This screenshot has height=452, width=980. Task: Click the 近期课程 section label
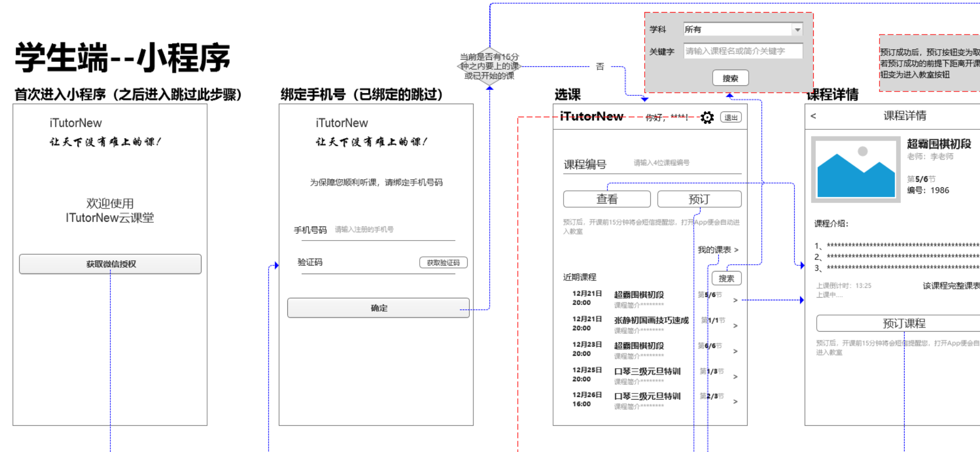[x=580, y=277]
